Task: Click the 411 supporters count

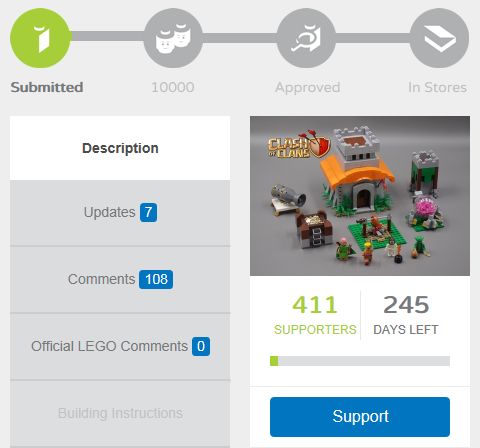Action: pos(315,305)
